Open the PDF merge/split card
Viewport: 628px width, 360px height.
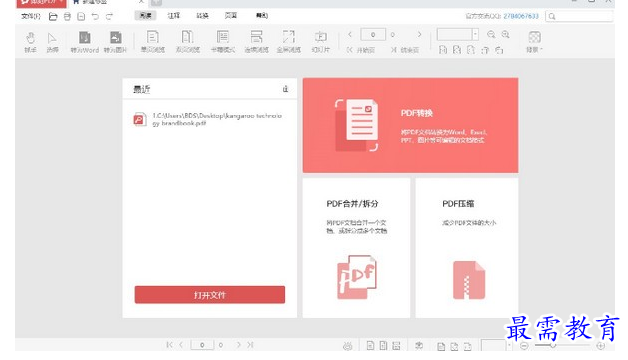[356, 248]
